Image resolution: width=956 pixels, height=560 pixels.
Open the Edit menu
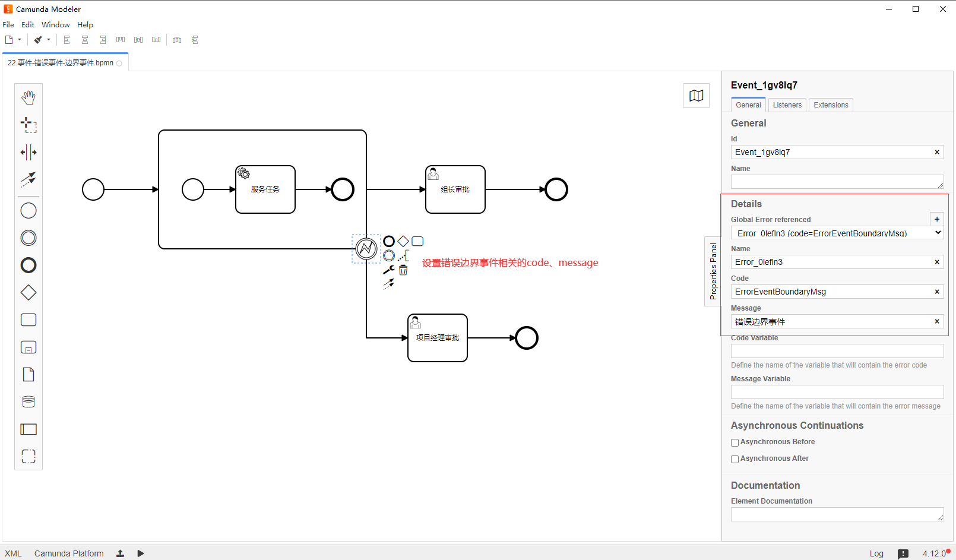pos(28,24)
